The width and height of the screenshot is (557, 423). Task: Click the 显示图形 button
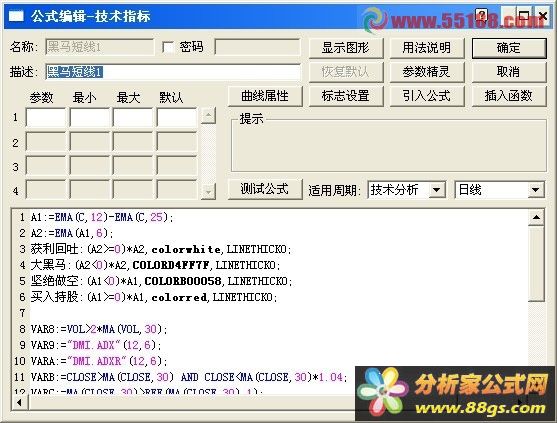tap(346, 48)
